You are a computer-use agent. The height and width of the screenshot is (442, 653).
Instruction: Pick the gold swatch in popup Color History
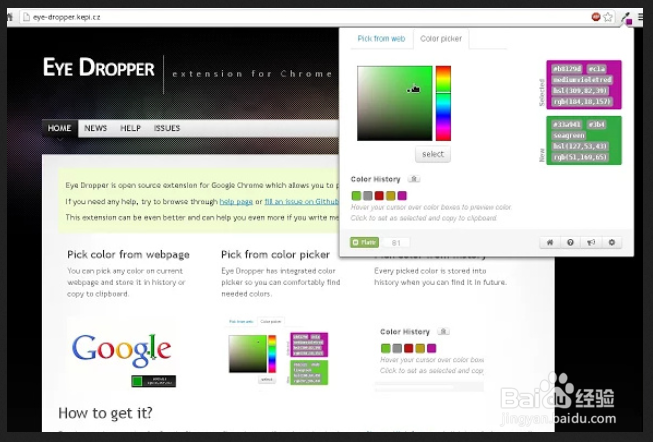point(390,195)
